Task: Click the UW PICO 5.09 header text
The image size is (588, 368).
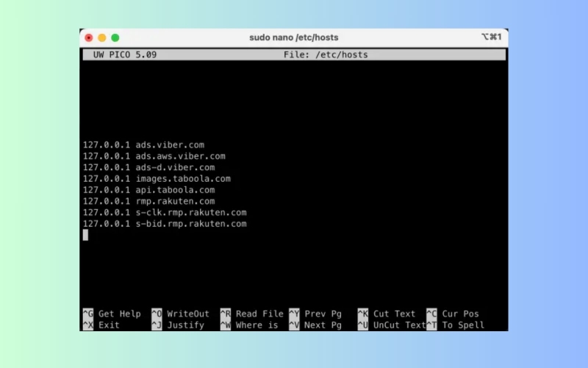Action: click(125, 54)
